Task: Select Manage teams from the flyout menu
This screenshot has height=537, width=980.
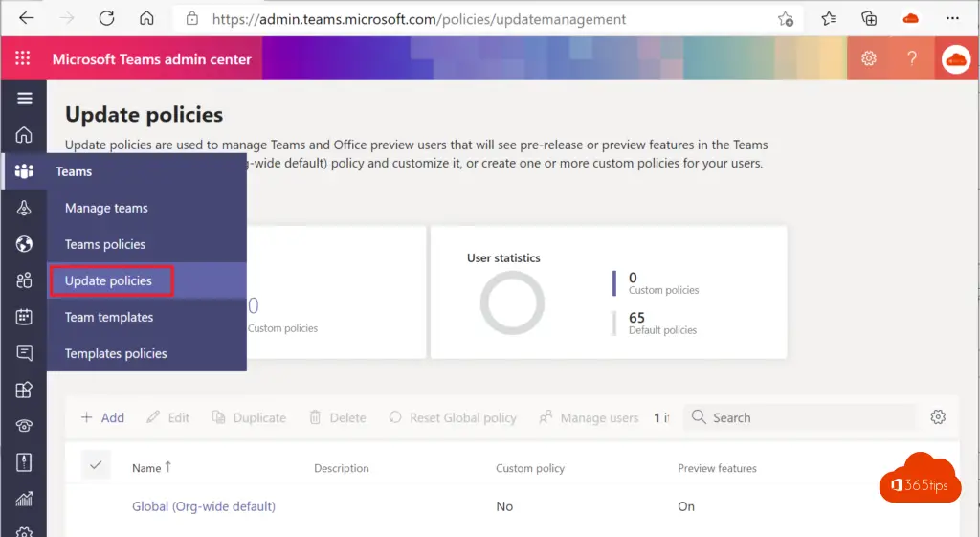Action: coord(106,208)
